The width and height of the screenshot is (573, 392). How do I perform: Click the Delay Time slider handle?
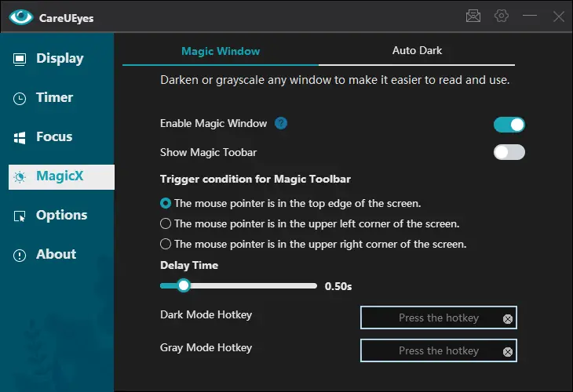click(184, 286)
